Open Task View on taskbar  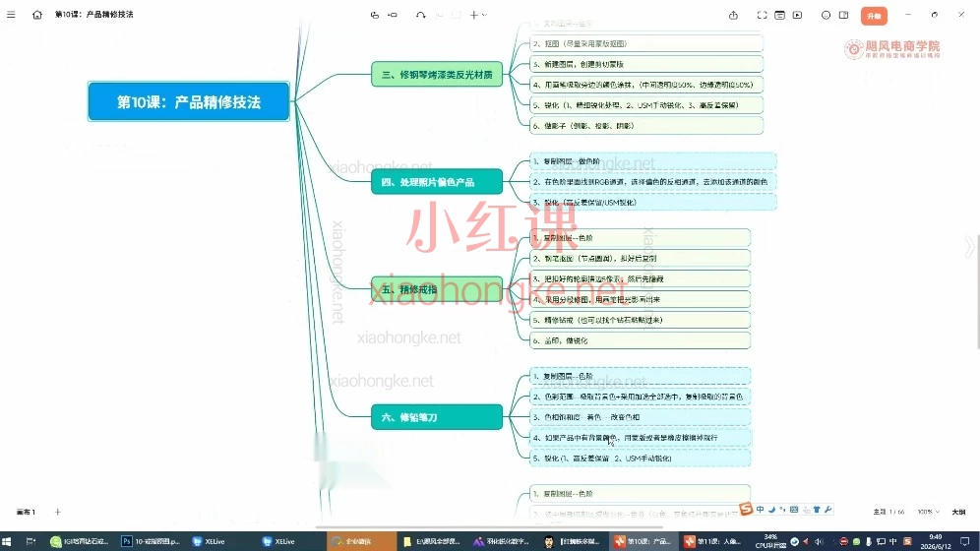[31, 541]
